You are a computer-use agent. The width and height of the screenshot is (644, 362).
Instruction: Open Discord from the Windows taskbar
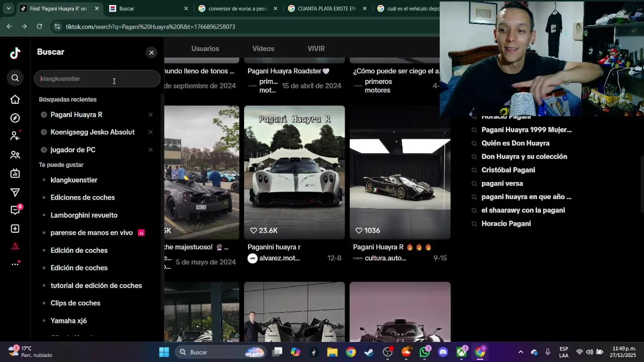click(443, 352)
